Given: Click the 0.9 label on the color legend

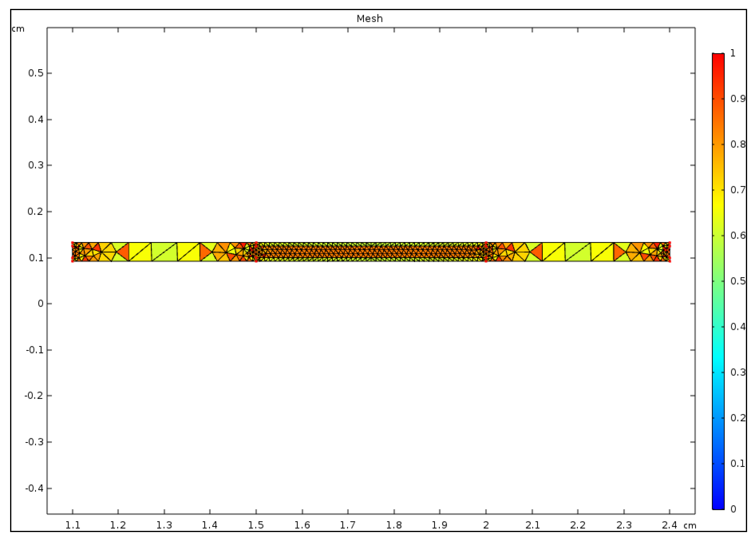Looking at the screenshot, I should 738,99.
